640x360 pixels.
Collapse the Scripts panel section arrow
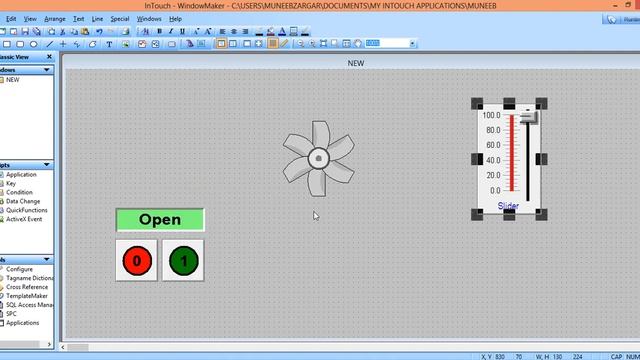(x=47, y=165)
